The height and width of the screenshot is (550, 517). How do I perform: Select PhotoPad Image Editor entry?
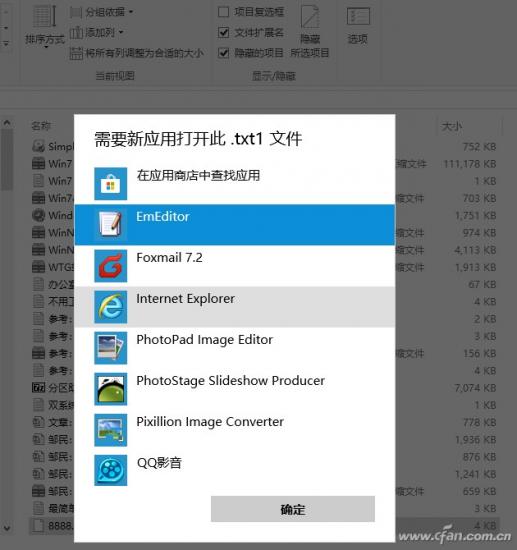[235, 348]
